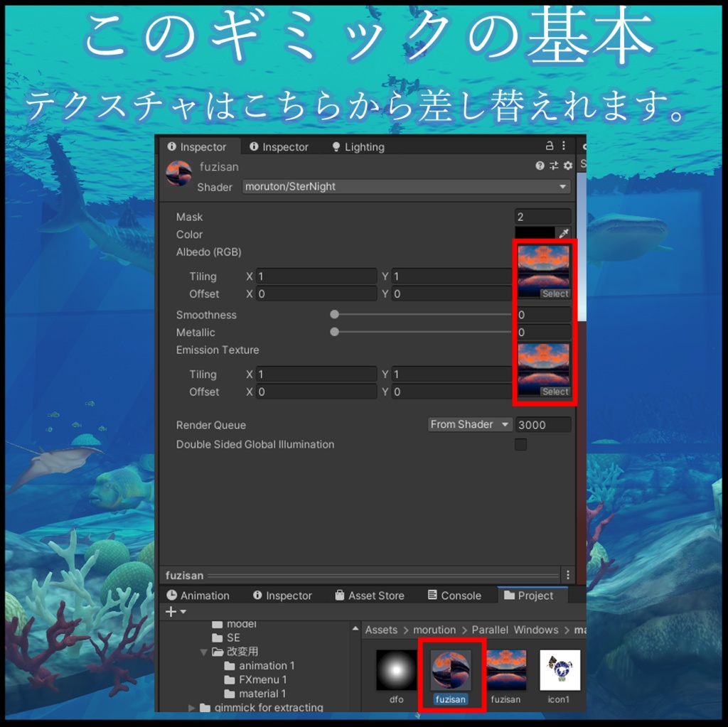Open the moruton/SterNight shader dropdown
The image size is (728, 727).
405,187
